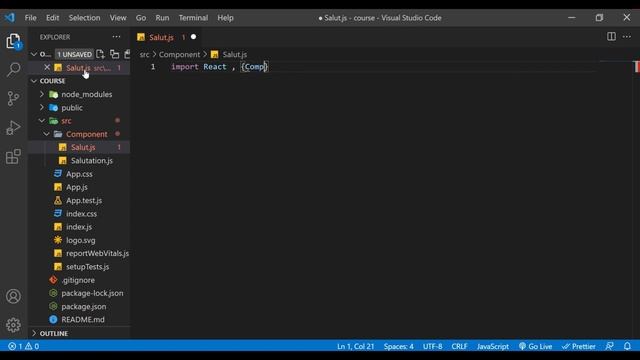Click Ln 1, Col 21 in status bar
The height and width of the screenshot is (360, 640).
coord(356,346)
